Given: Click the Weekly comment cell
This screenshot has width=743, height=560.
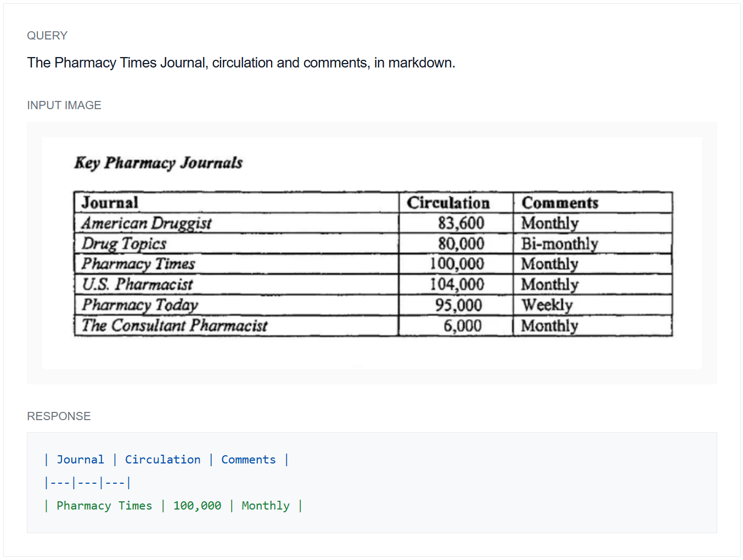Looking at the screenshot, I should tap(547, 305).
